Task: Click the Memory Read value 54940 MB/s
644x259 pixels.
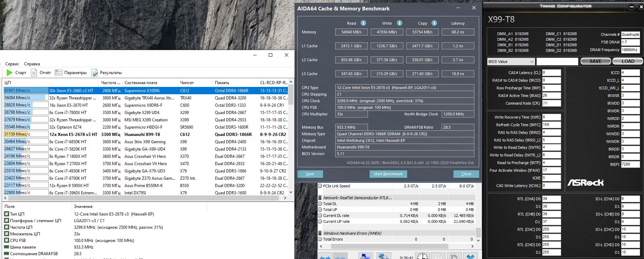Action: [352, 32]
